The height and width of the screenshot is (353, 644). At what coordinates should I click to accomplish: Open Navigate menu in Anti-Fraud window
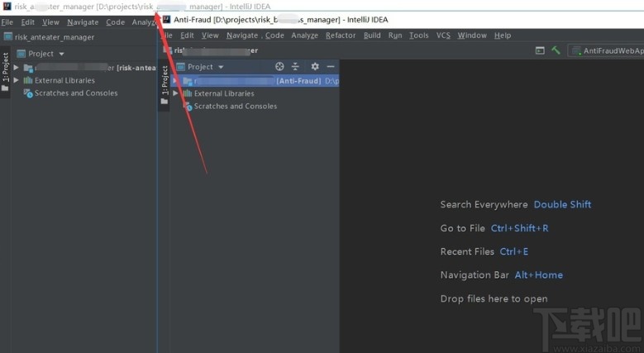pos(242,36)
